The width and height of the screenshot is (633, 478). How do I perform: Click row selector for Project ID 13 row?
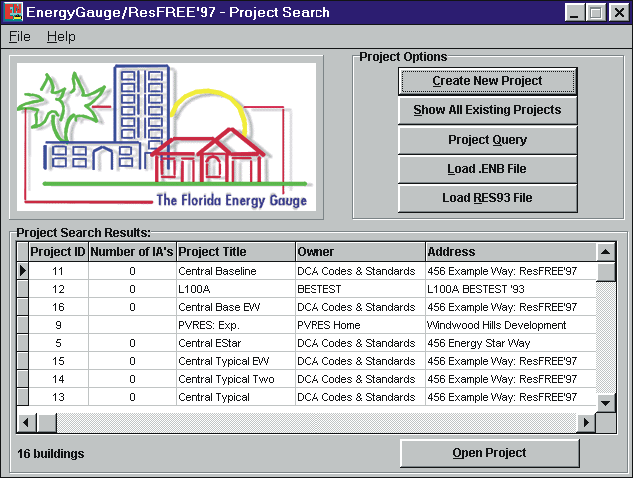(x=23, y=397)
